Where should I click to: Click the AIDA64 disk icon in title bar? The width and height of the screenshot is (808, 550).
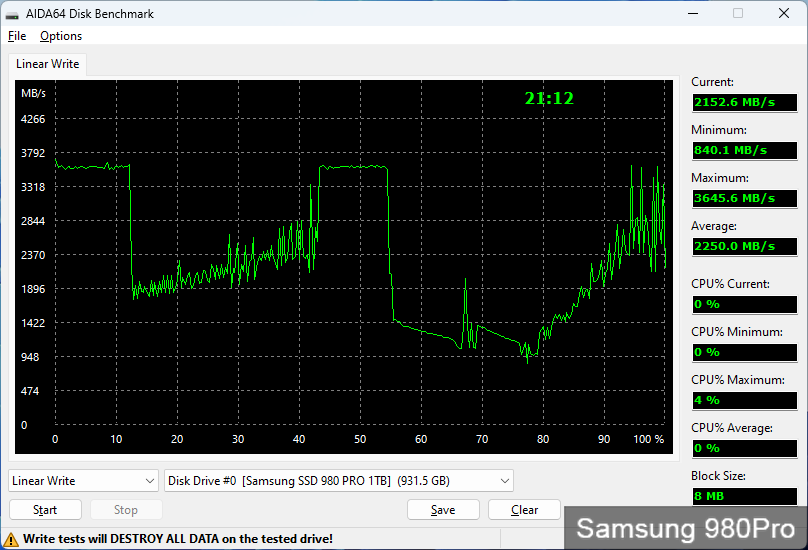click(x=12, y=14)
